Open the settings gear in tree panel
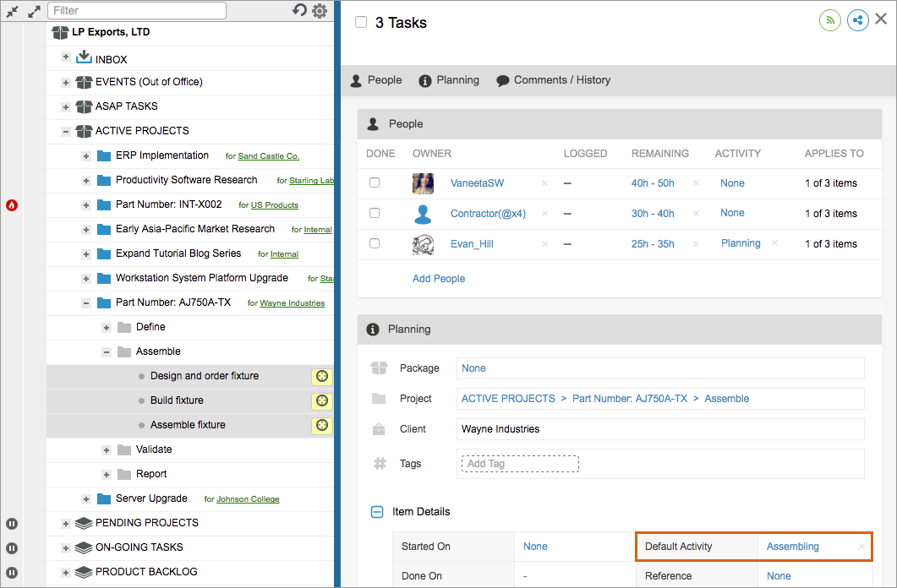 point(320,11)
